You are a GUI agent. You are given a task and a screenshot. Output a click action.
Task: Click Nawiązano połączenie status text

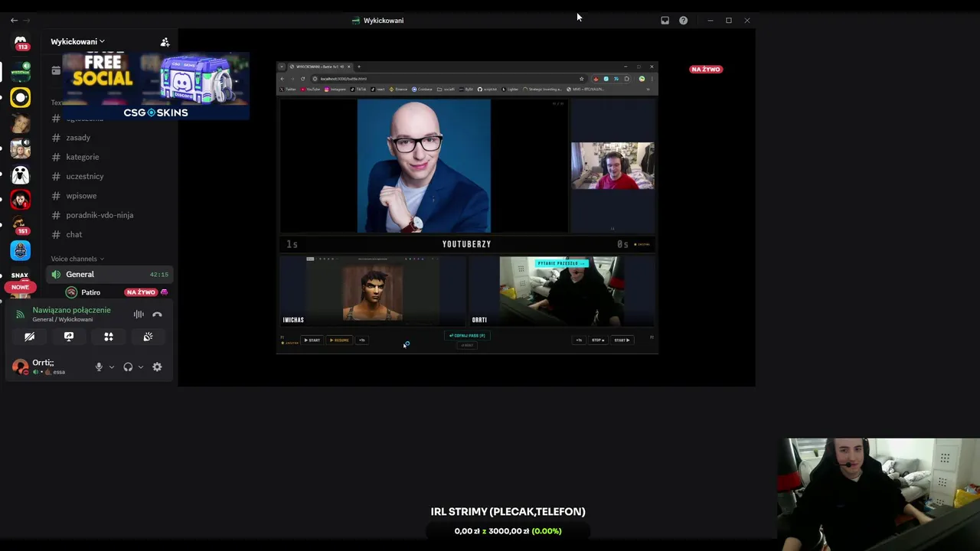click(71, 310)
